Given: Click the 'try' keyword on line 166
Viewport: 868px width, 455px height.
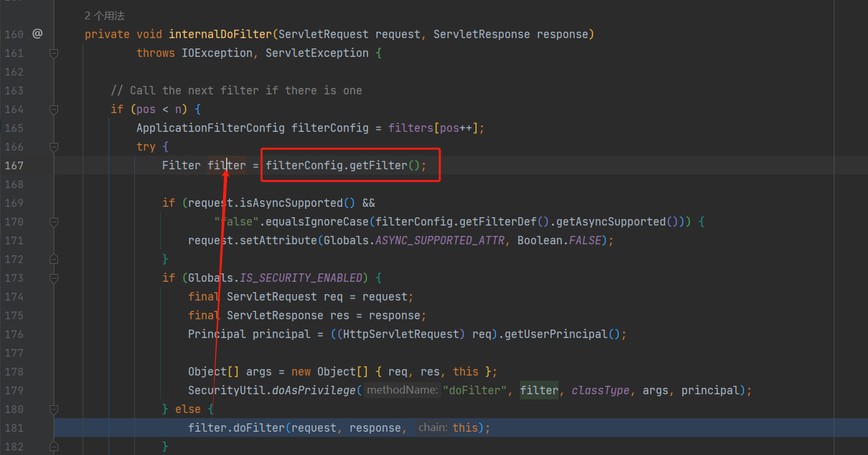Looking at the screenshot, I should (146, 147).
